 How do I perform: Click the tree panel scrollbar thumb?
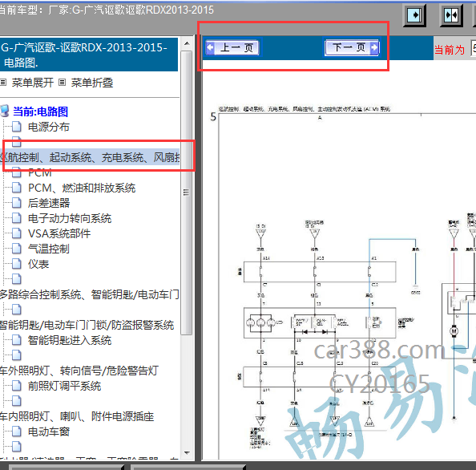tap(187, 192)
